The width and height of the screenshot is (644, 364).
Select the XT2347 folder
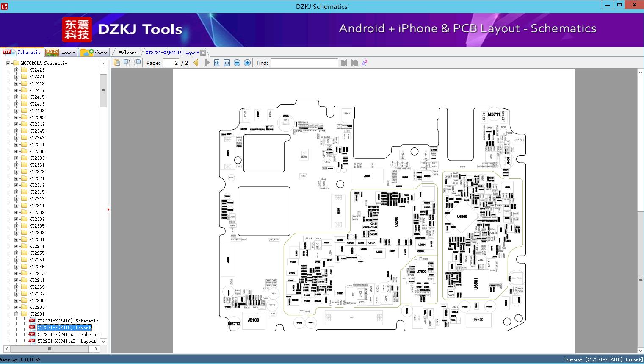point(37,124)
